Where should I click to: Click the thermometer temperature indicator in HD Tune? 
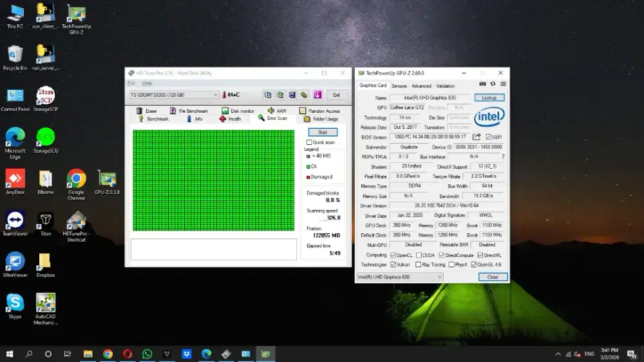click(231, 95)
